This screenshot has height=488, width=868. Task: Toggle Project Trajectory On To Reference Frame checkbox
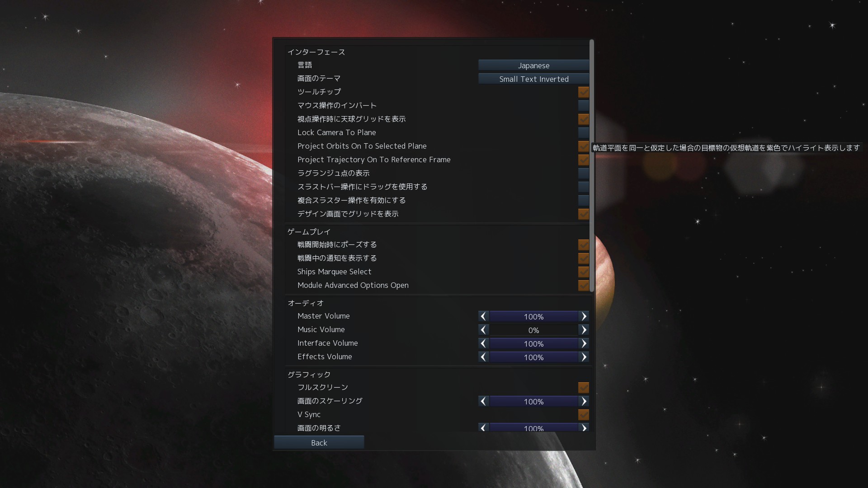pos(584,160)
